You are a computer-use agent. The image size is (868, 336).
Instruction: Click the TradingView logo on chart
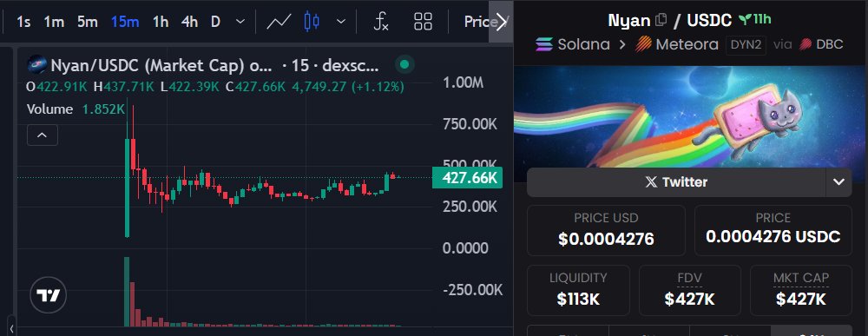[x=49, y=295]
